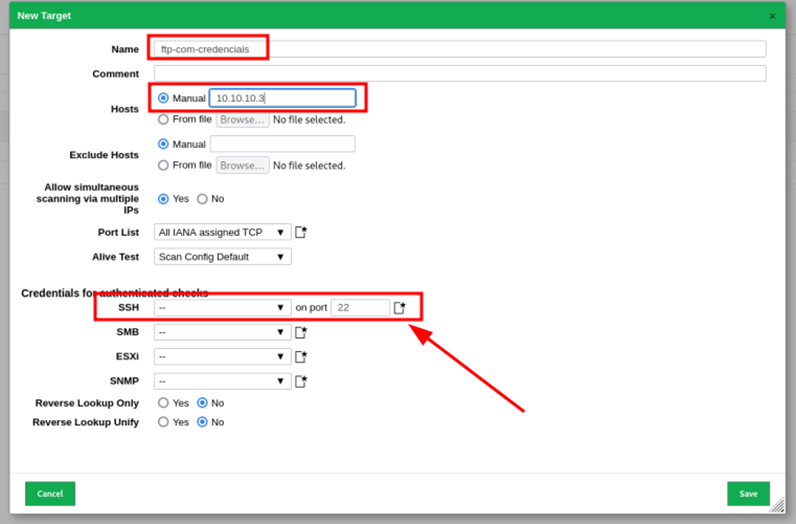The height and width of the screenshot is (524, 796).
Task: Select From file option for Exclude Hosts
Action: click(163, 166)
